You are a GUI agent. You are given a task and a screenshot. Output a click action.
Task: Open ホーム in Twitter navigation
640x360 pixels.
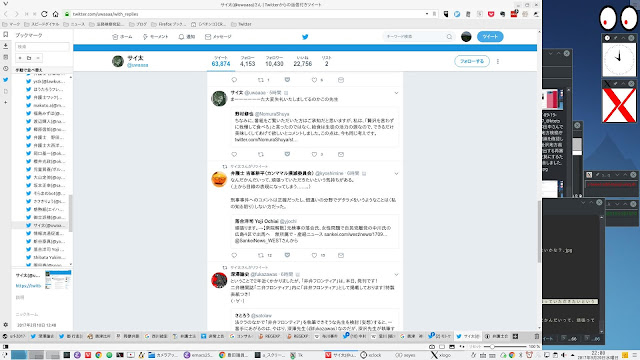[x=122, y=37]
